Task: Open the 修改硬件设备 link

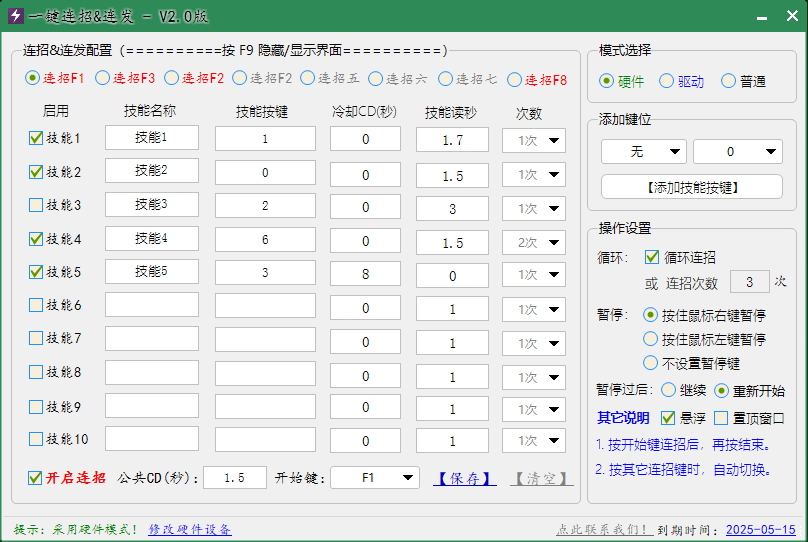Action: pos(190,529)
